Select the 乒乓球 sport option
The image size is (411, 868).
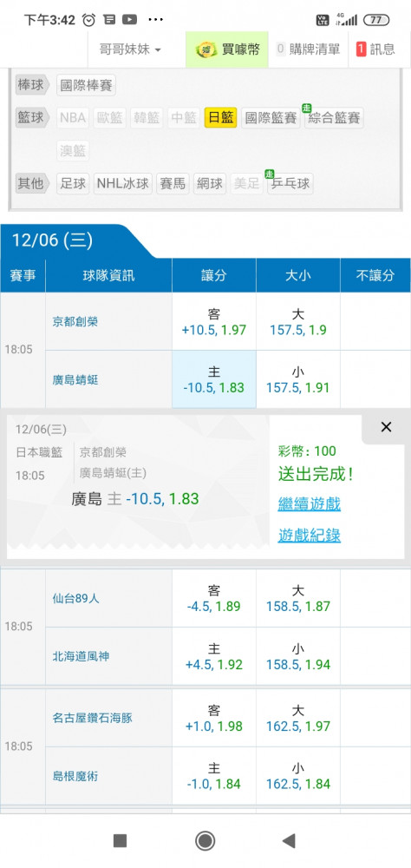[x=290, y=183]
